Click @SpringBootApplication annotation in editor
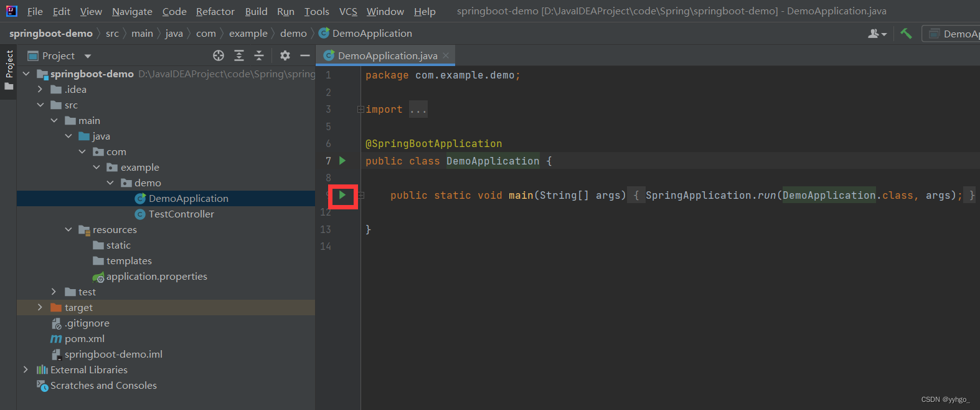 click(x=433, y=144)
